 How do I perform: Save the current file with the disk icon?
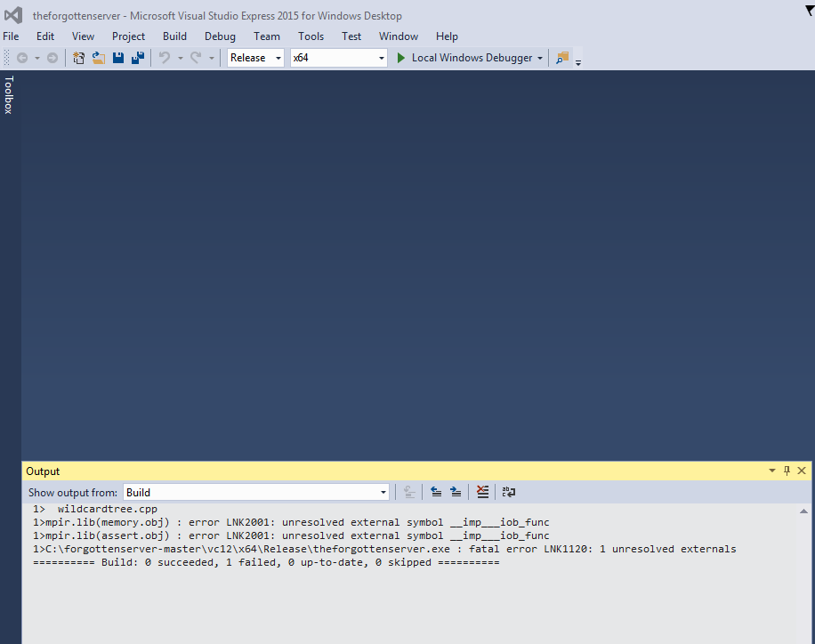point(118,58)
